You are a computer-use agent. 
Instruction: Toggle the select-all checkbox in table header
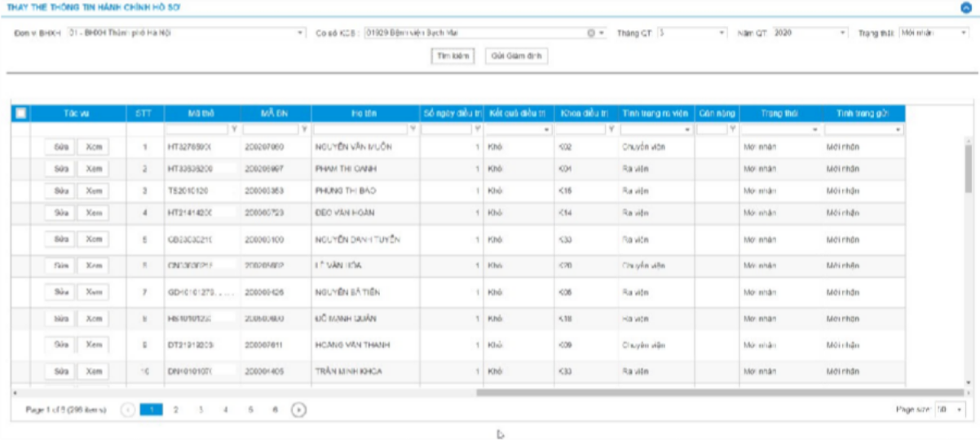21,113
